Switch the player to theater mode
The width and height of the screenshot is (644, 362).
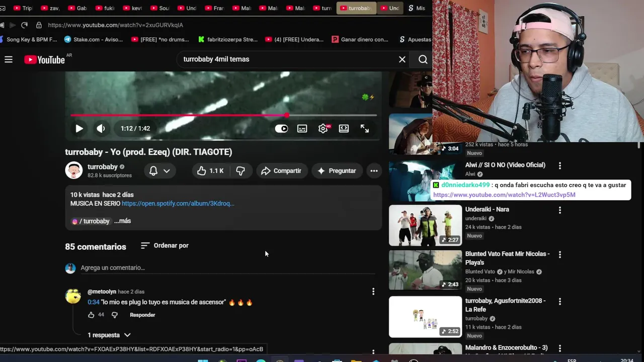click(344, 129)
